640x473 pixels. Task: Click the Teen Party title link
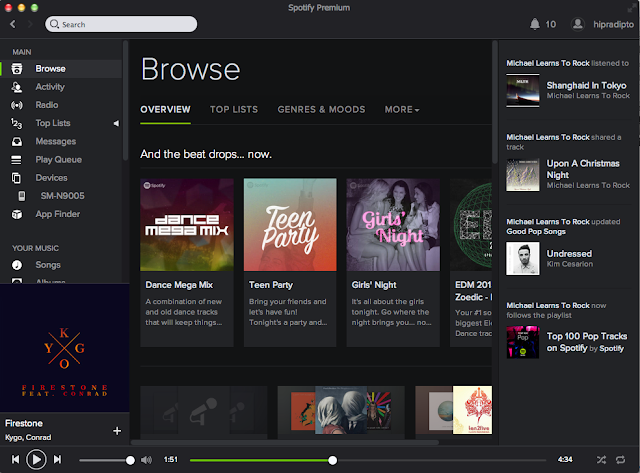271,285
